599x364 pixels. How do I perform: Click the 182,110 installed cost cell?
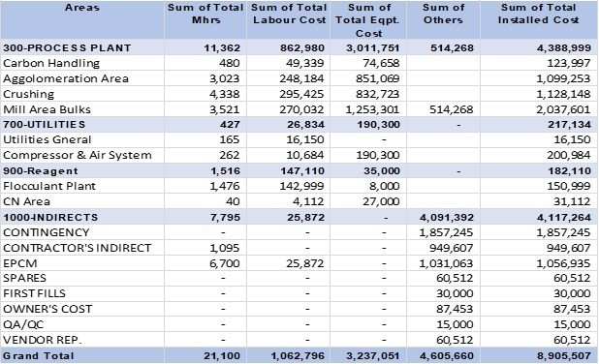click(x=569, y=171)
